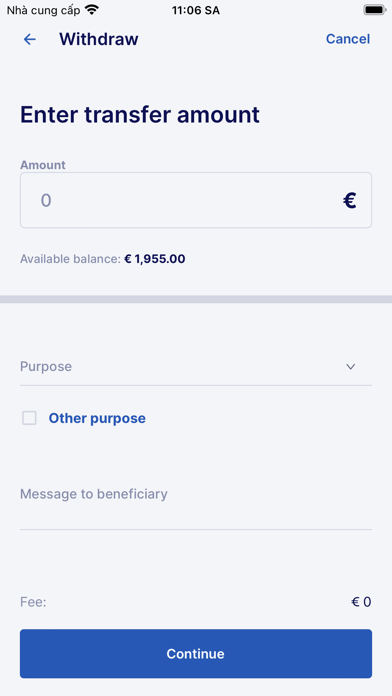Viewport: 392px width, 696px height.
Task: Click the Other purpose label text
Action: 97,418
